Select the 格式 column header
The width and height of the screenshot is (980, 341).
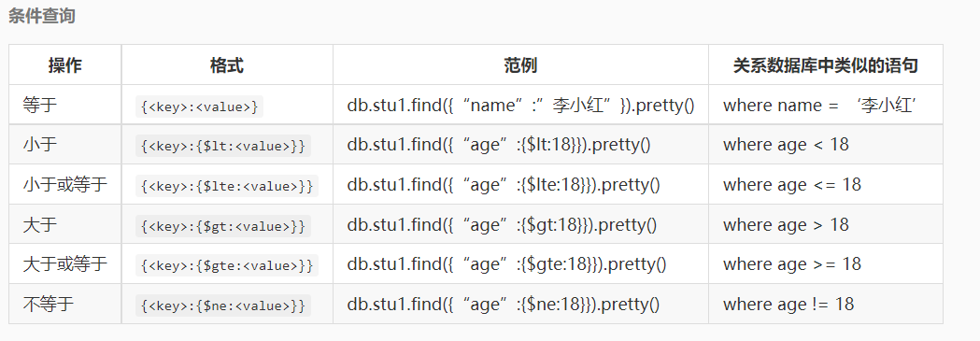point(227,65)
